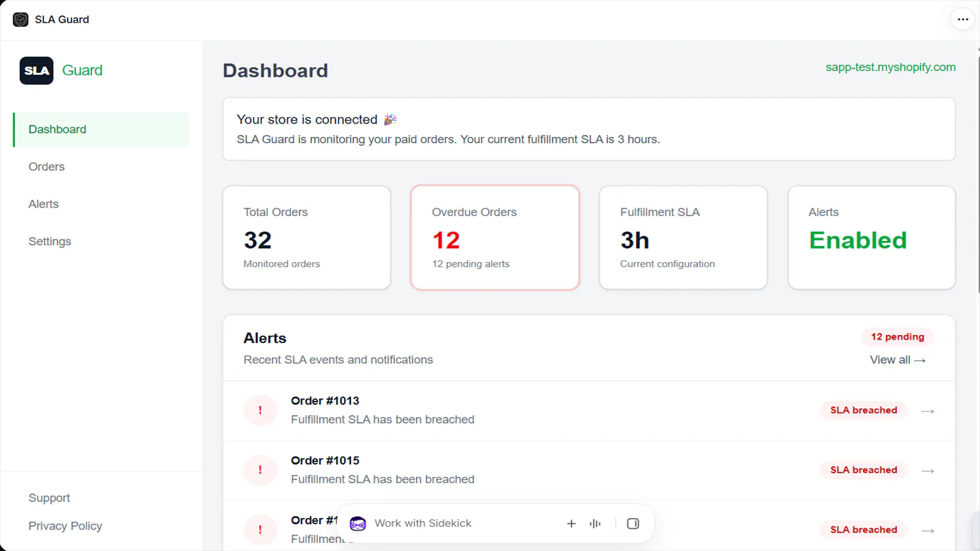Click SLA breached badge for Order #1015

coord(864,470)
